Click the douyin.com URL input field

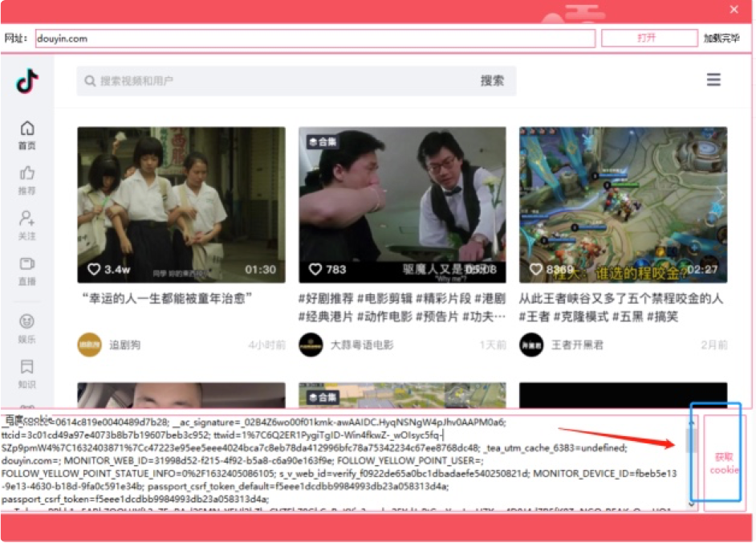(x=315, y=38)
